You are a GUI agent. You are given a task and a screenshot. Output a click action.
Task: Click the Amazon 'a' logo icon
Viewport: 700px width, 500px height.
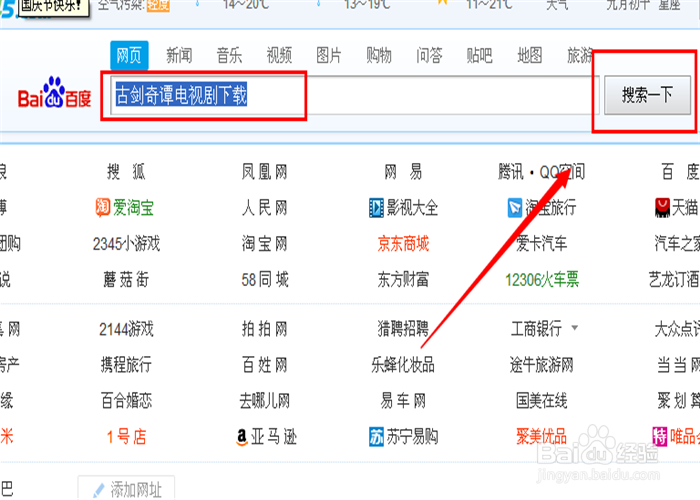(242, 437)
